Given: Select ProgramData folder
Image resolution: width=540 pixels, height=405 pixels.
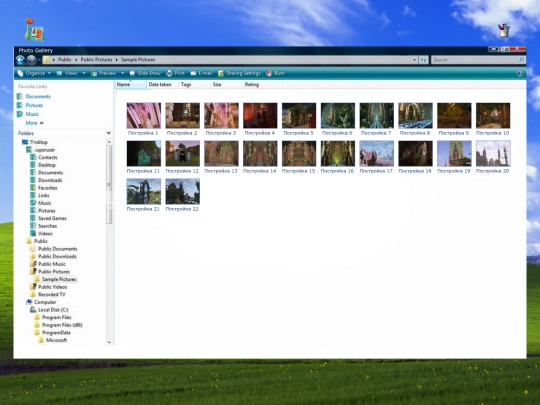Looking at the screenshot, I should pyautogui.click(x=53, y=332).
